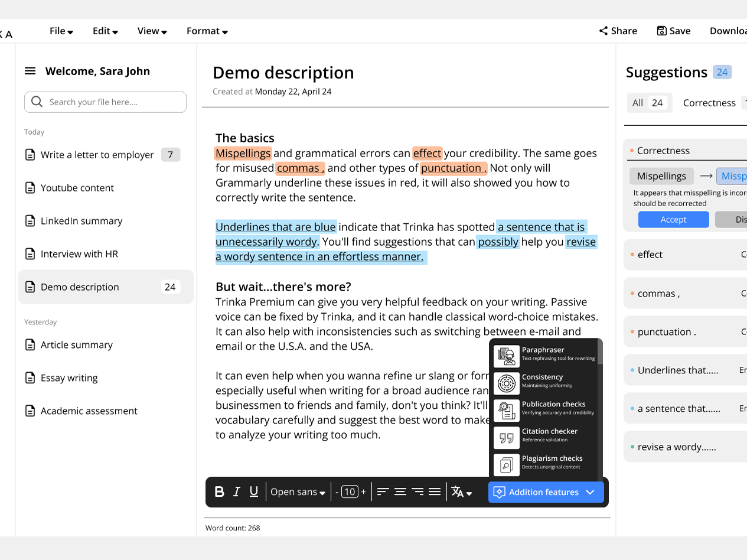Open the Edit menu
This screenshot has width=747, height=560.
[105, 31]
